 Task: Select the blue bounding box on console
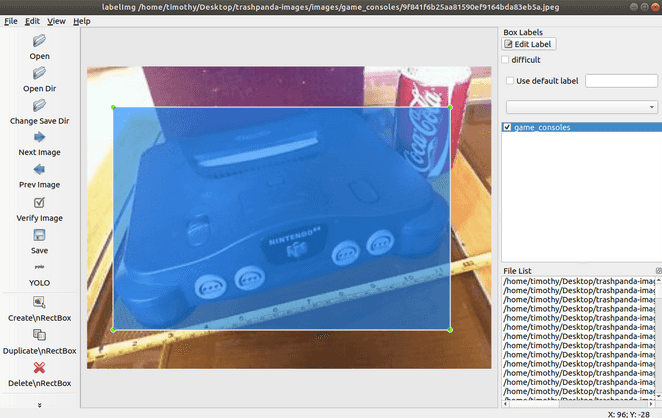[x=282, y=218]
